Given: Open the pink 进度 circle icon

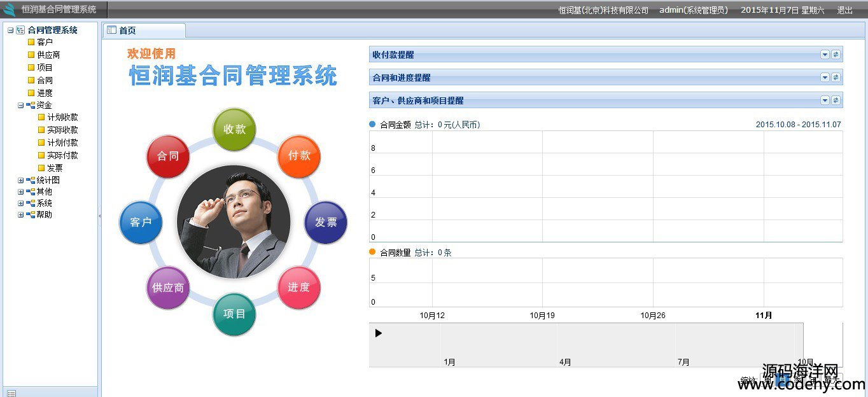Looking at the screenshot, I should 299,288.
